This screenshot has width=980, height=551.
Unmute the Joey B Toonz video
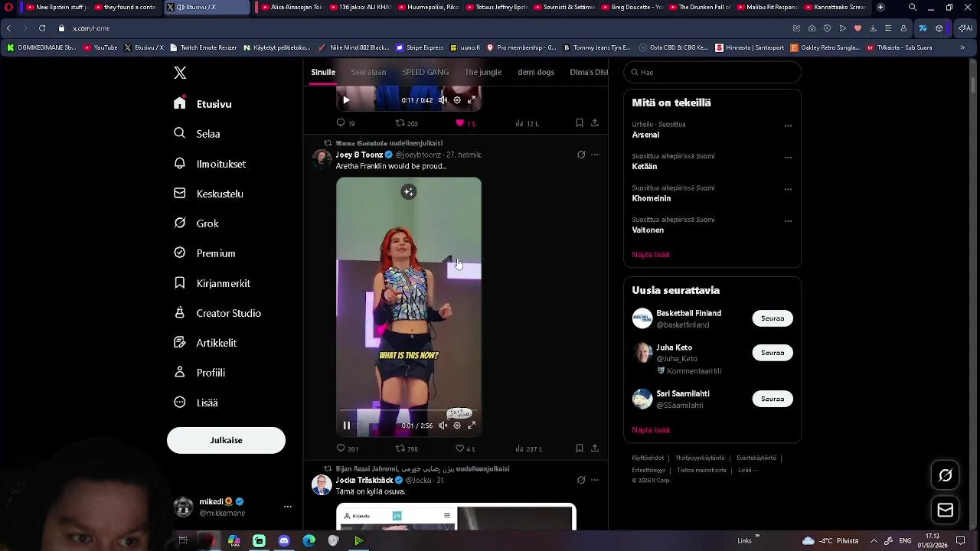443,425
